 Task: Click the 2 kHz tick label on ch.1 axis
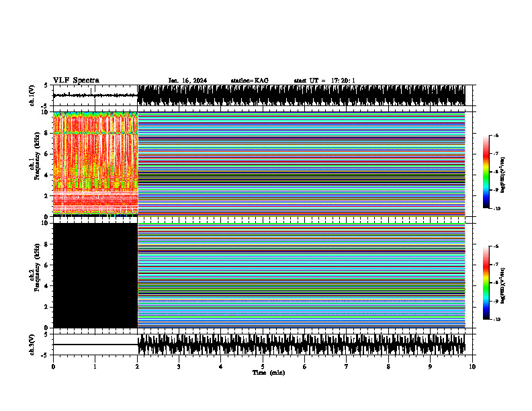coord(47,195)
